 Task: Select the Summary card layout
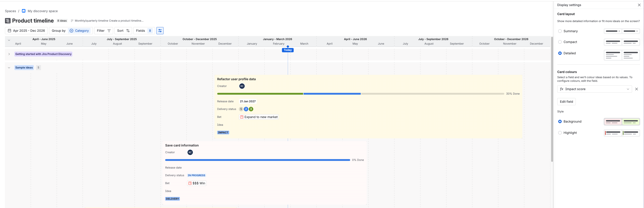[560, 31]
